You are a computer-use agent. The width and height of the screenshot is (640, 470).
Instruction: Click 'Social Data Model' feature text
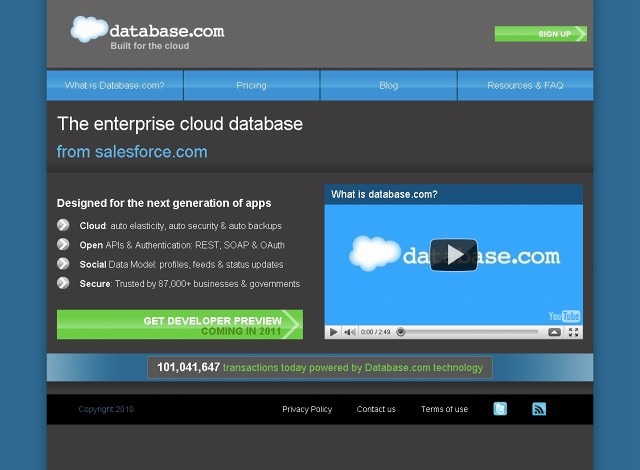(x=181, y=264)
